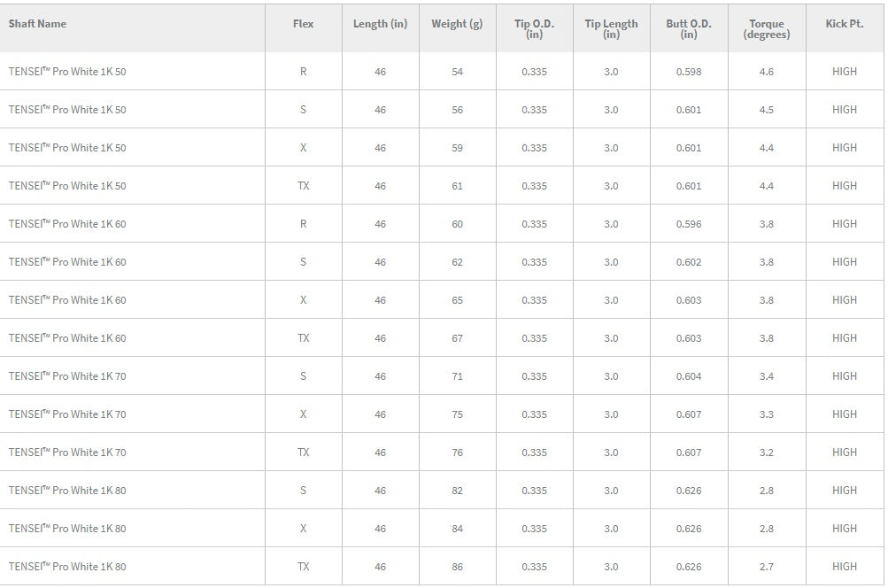Image resolution: width=888 pixels, height=588 pixels.
Task: Select the Torque (degrees) column header
Action: pos(766,29)
